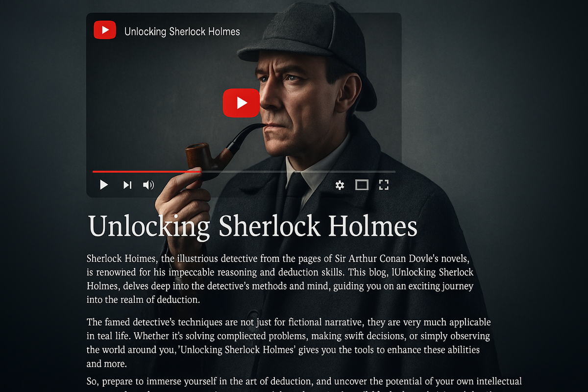The height and width of the screenshot is (392, 588).
Task: Enter fullscreen mode
Action: pos(384,185)
